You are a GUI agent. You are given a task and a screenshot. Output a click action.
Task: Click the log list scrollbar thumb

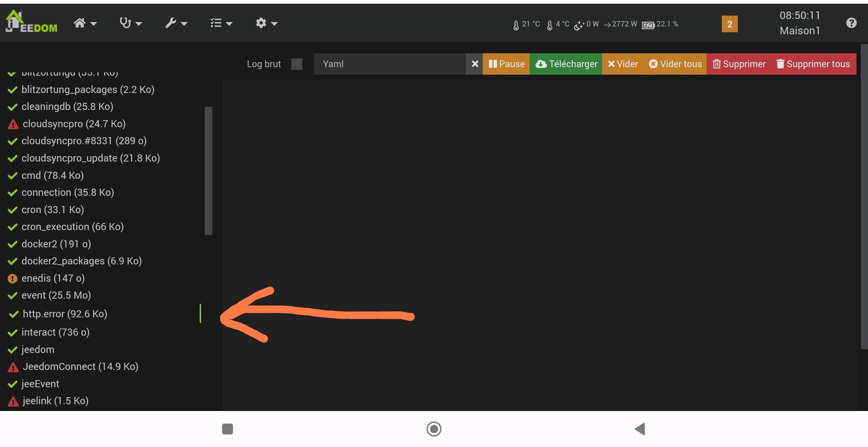[209, 170]
